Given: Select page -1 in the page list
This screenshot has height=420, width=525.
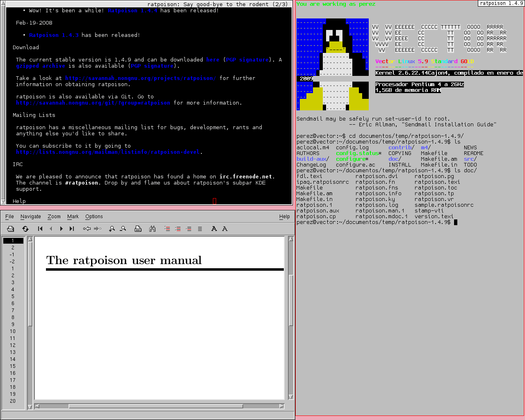Looking at the screenshot, I should coord(13,255).
